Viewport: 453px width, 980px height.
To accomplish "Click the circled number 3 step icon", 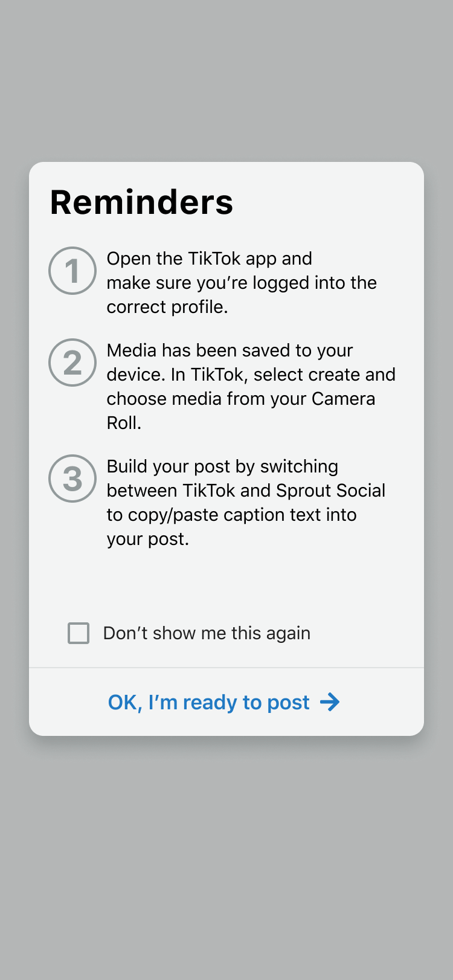I will point(72,479).
